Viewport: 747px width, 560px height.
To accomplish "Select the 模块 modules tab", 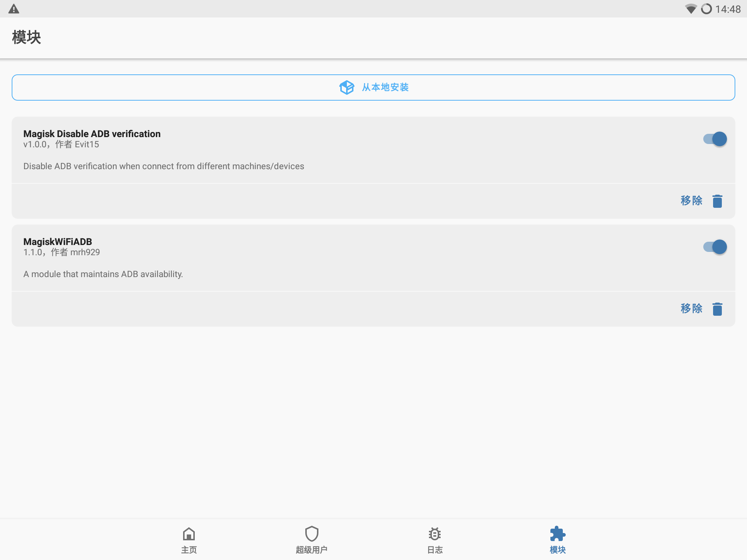I will pos(558,540).
